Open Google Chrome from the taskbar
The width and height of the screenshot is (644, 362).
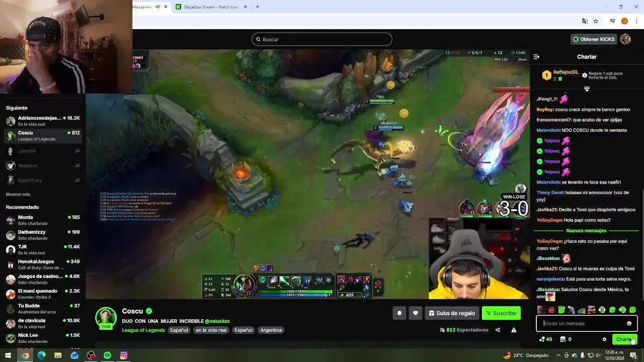25,355
